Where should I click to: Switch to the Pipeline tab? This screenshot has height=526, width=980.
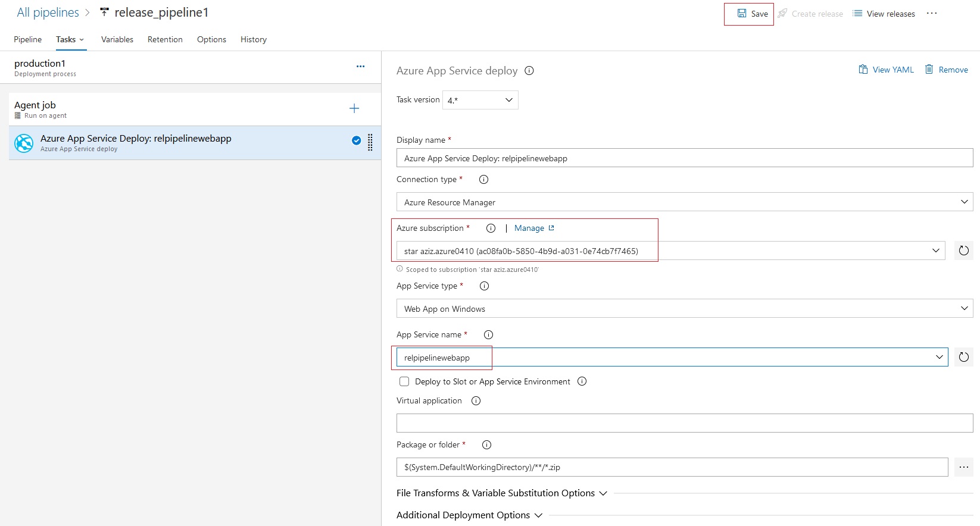[27, 39]
